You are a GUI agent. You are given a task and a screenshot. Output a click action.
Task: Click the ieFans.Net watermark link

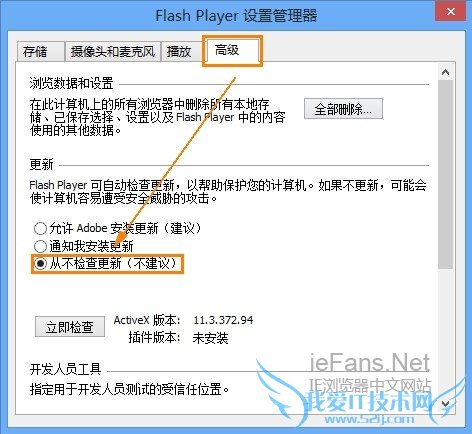pyautogui.click(x=370, y=363)
